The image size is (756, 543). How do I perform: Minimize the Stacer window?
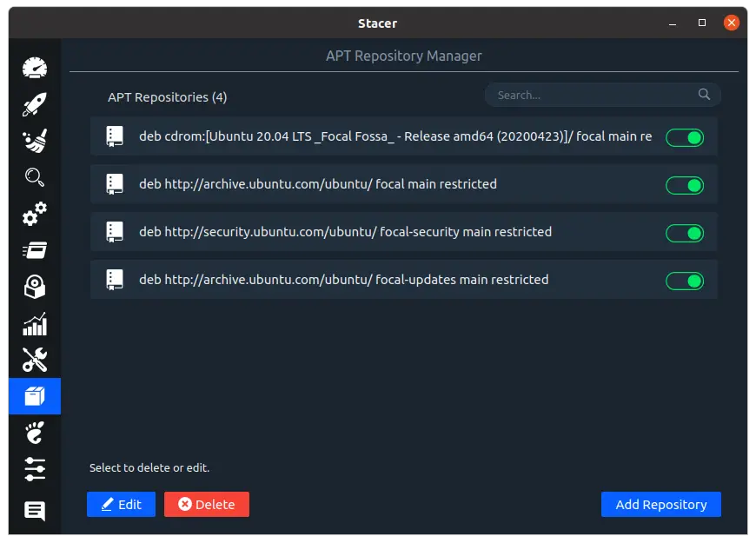[673, 23]
